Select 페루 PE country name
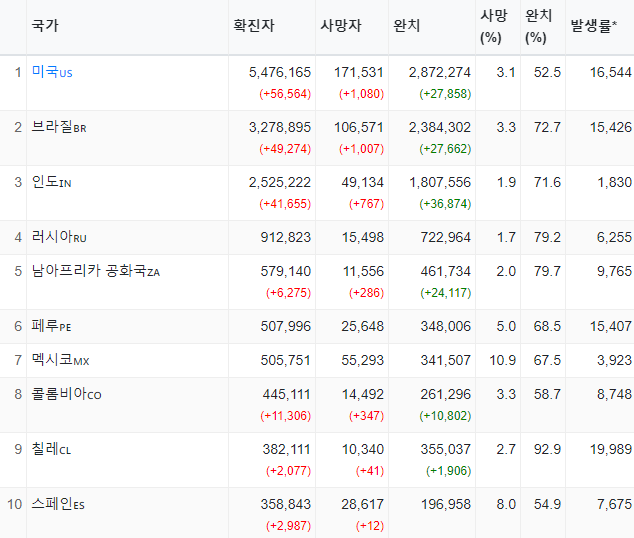The image size is (634, 538). 51,326
